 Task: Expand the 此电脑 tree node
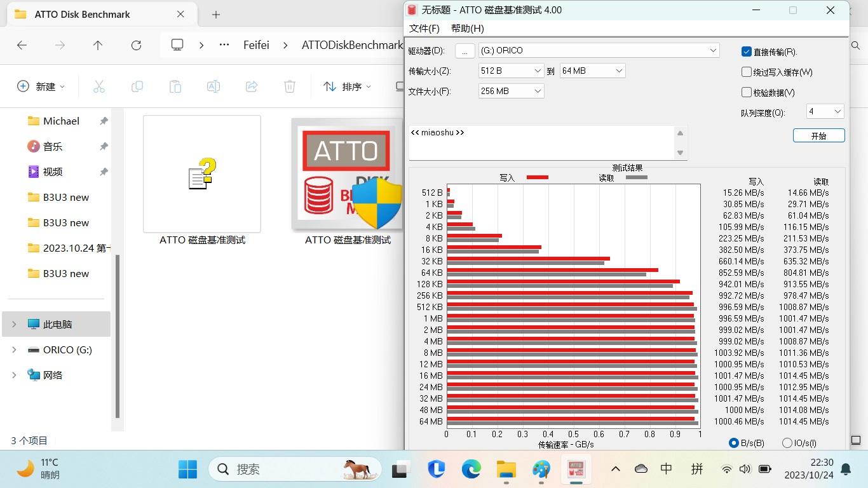[15, 324]
